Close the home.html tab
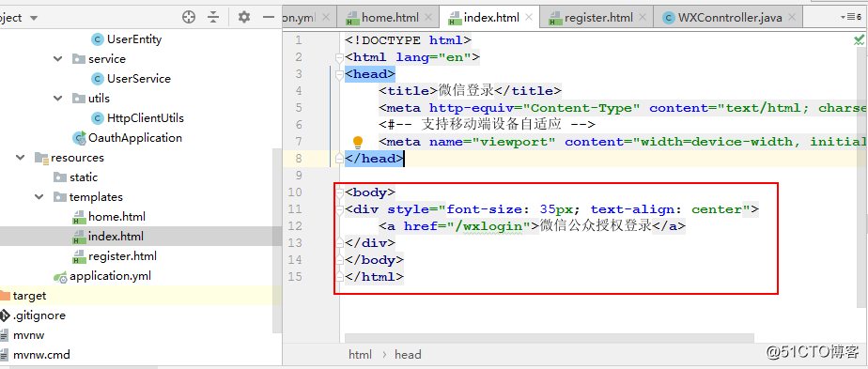The width and height of the screenshot is (868, 369). [x=428, y=18]
